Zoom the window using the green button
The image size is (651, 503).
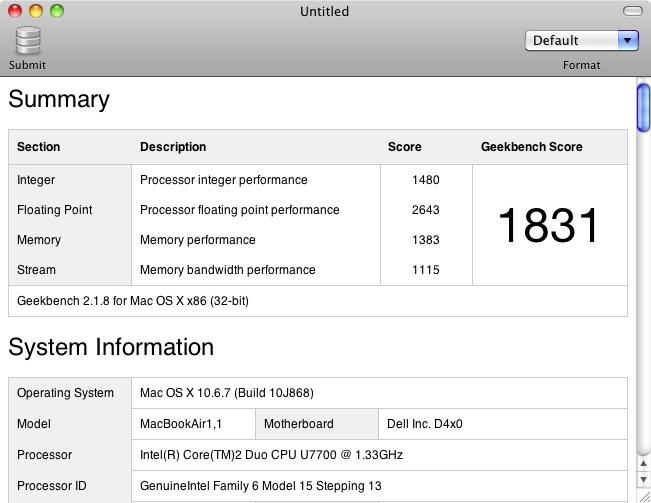56,11
